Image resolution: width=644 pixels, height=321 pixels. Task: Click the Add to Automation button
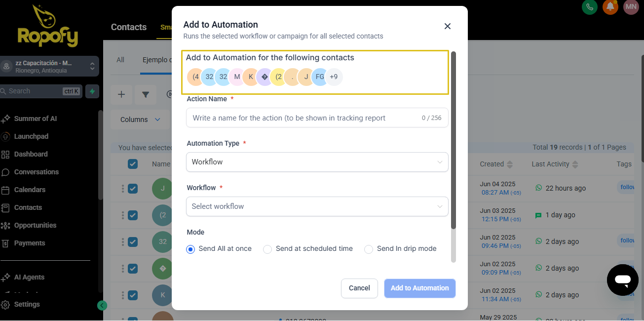coord(420,288)
